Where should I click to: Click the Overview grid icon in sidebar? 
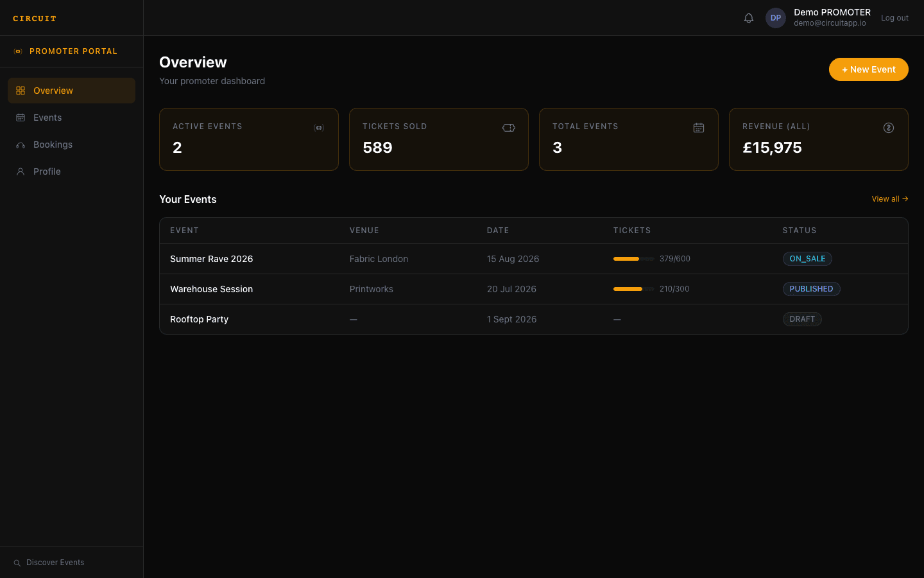pos(21,91)
